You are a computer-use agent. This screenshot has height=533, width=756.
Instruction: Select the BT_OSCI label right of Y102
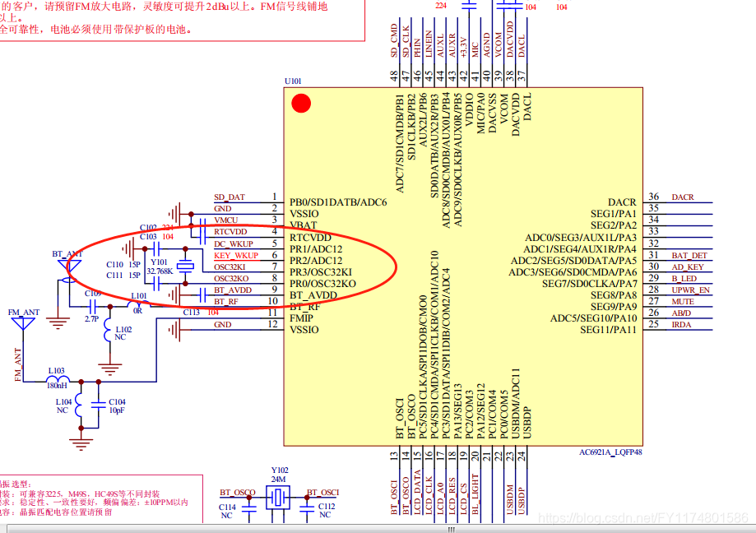click(323, 493)
